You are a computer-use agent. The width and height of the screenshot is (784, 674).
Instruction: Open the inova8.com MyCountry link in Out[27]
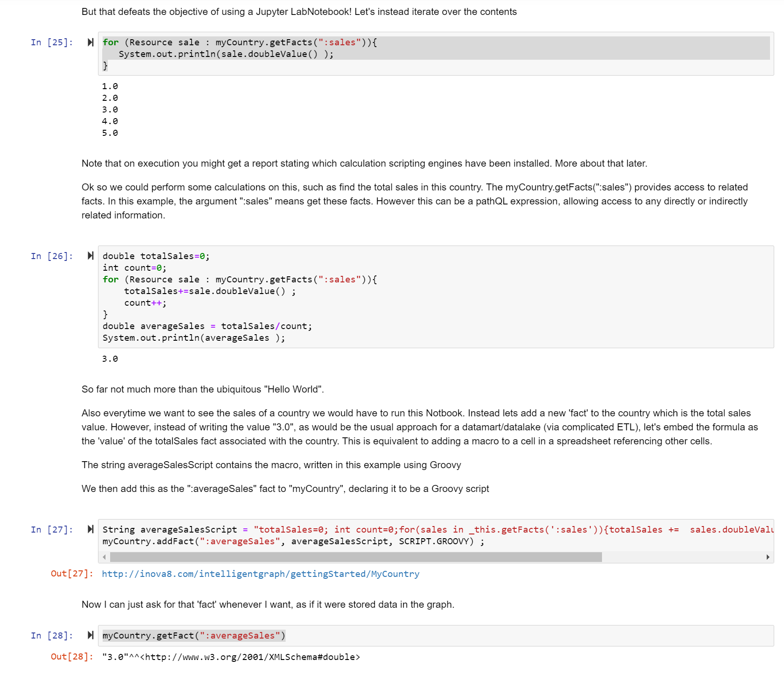[x=260, y=574]
